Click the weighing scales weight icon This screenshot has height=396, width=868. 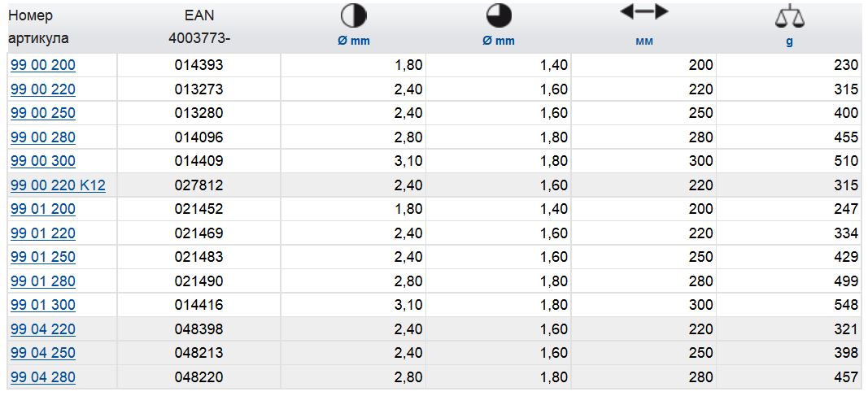tap(788, 16)
